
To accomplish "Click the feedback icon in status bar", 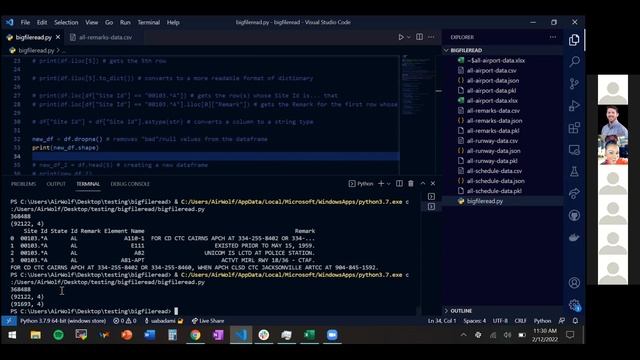I will tap(562, 321).
